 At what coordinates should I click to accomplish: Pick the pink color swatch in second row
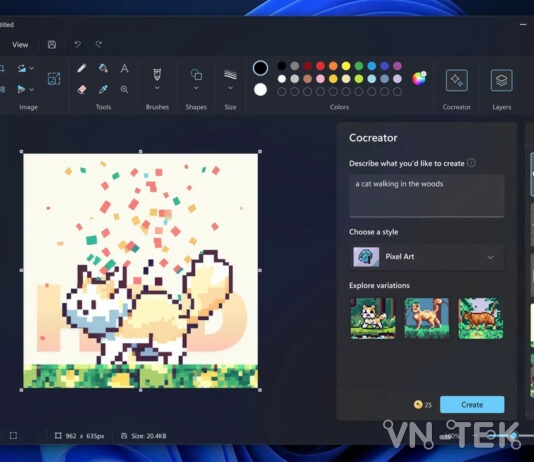[x=320, y=79]
